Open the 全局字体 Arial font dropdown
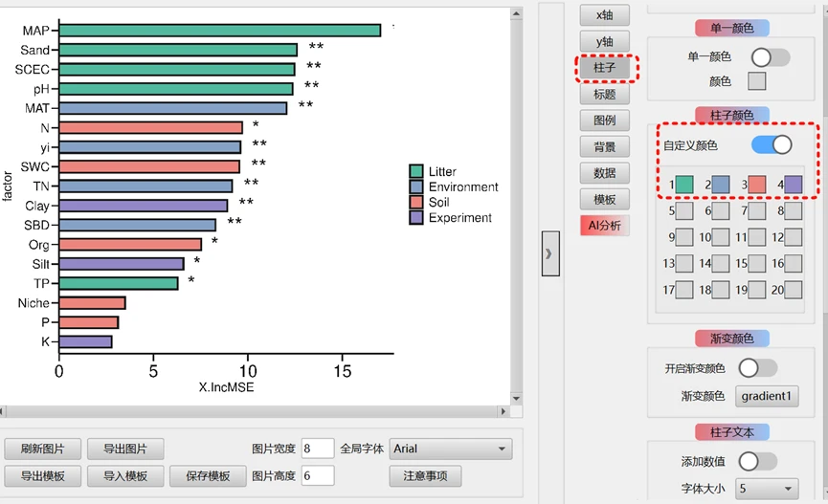Image resolution: width=828 pixels, height=504 pixels. tap(451, 449)
